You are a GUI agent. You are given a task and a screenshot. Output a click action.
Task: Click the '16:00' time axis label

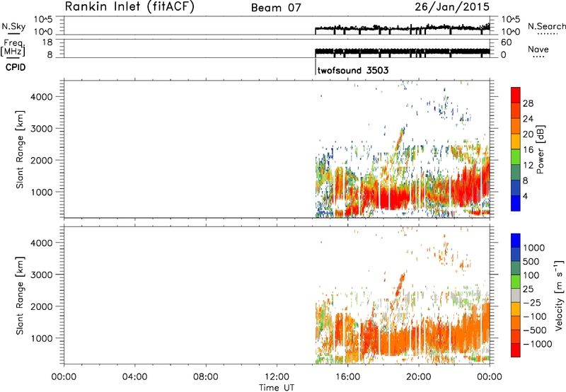(347, 377)
